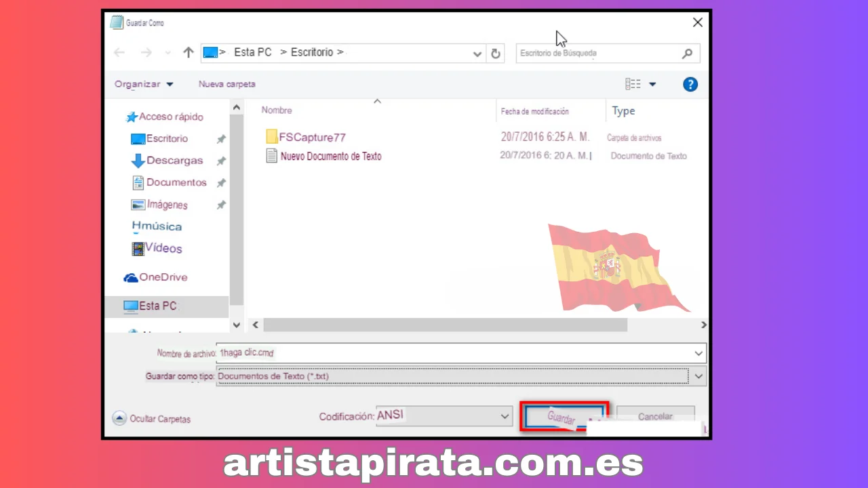Click the OneDrive cloud icon
The image size is (868, 488).
[x=131, y=277]
